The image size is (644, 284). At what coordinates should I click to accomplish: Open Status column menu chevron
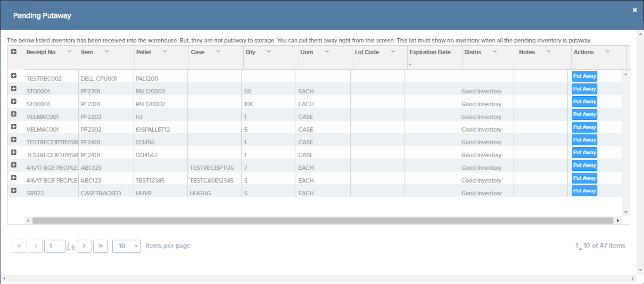click(x=495, y=51)
